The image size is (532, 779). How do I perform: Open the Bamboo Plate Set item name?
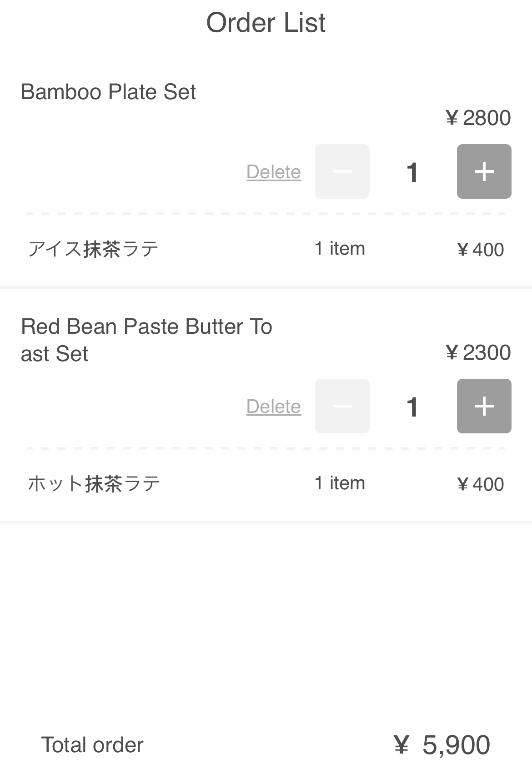pos(108,92)
